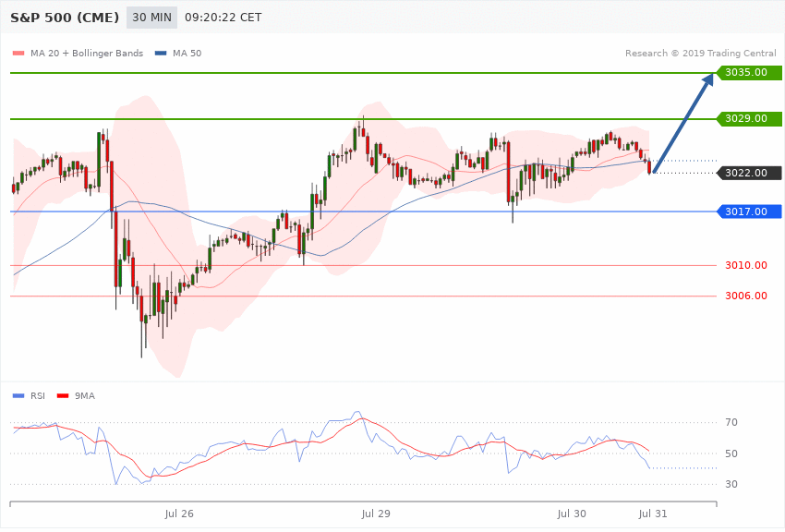785x532 pixels.
Task: Click the 3029.00 green resistance label
Action: pos(750,118)
